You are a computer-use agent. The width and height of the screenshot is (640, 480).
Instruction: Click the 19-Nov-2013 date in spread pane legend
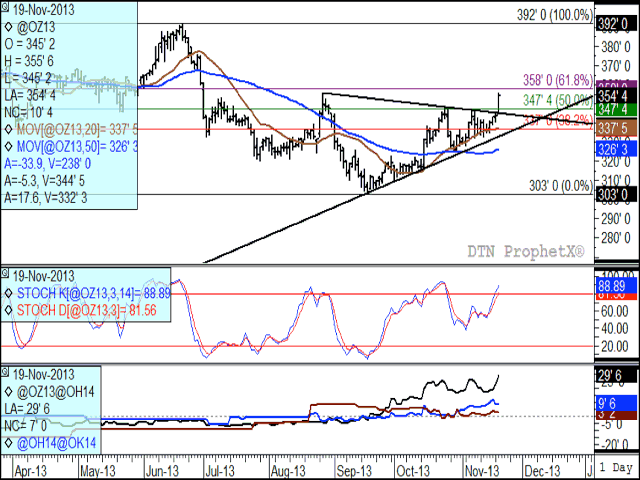point(43,375)
